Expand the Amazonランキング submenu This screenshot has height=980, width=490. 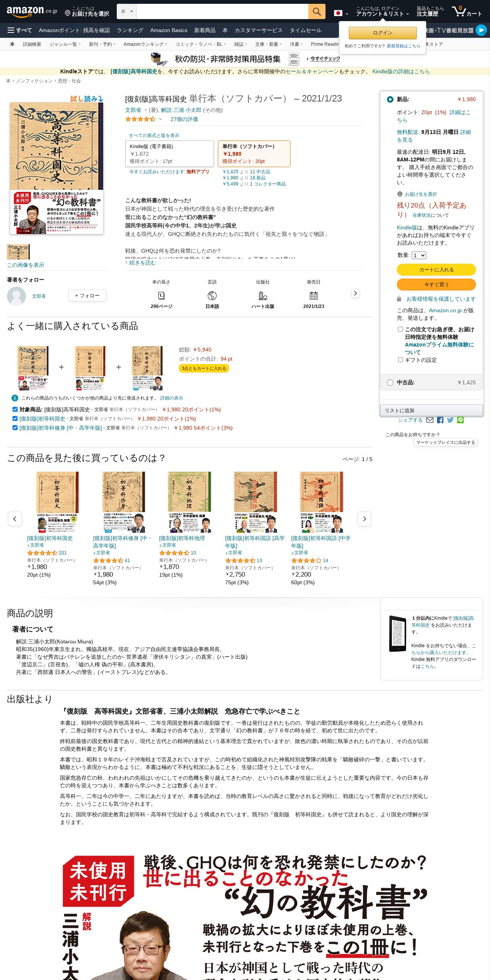145,44
